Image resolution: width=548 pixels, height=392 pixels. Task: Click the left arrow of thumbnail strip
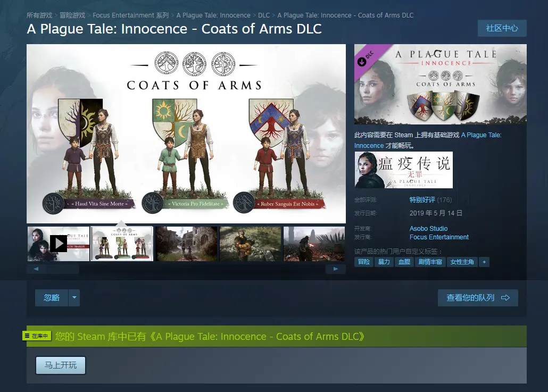36,269
